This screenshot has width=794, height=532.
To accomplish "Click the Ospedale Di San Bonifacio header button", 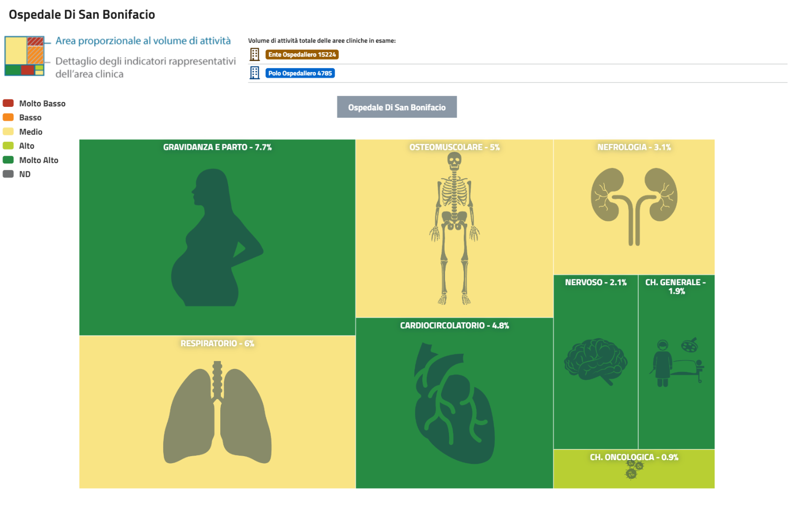I will click(x=397, y=107).
